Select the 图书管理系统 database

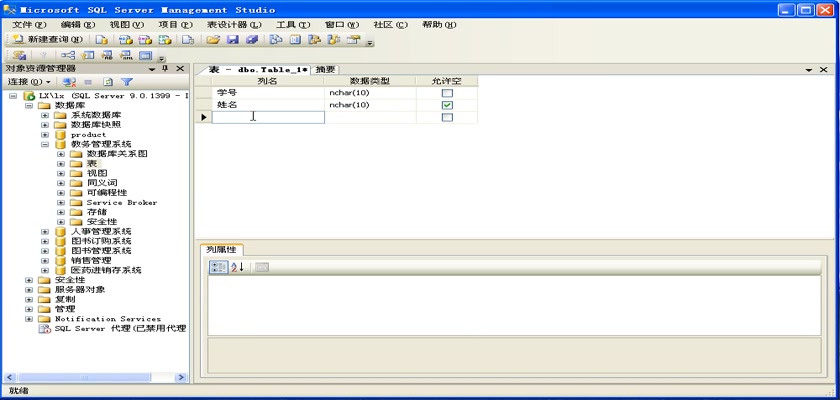tap(101, 251)
